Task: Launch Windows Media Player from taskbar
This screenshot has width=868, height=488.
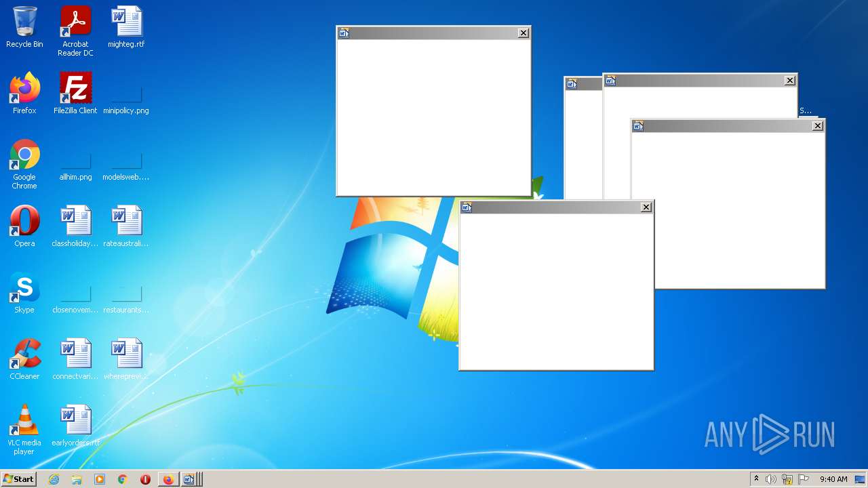Action: pos(100,479)
